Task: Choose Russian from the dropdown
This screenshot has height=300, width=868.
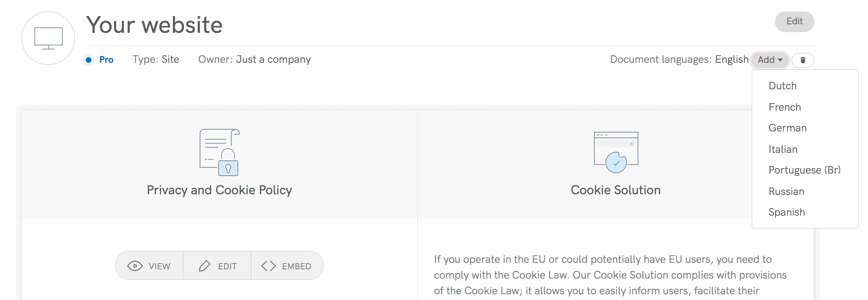Action: 786,191
